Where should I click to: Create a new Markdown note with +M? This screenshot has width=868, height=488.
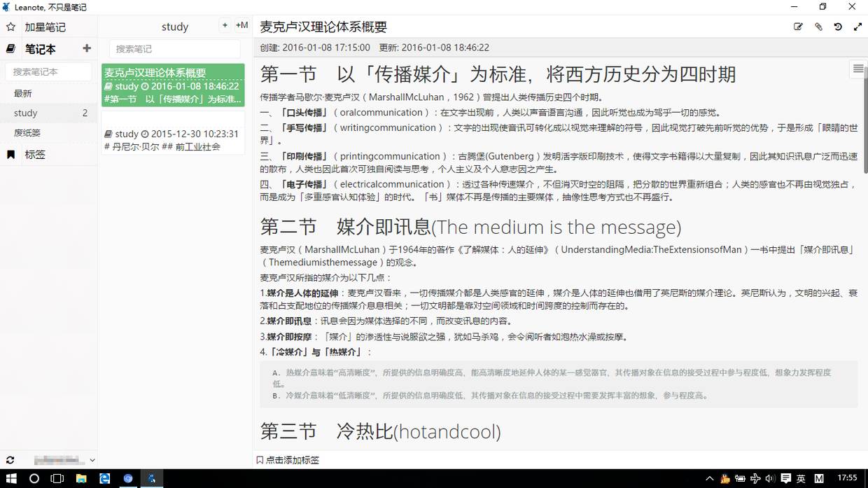pos(241,25)
